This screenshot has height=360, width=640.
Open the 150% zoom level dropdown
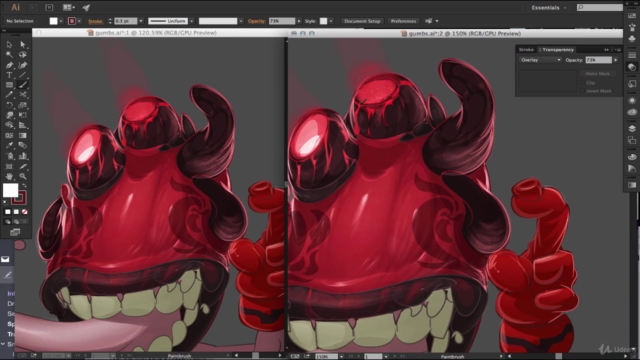coord(341,356)
